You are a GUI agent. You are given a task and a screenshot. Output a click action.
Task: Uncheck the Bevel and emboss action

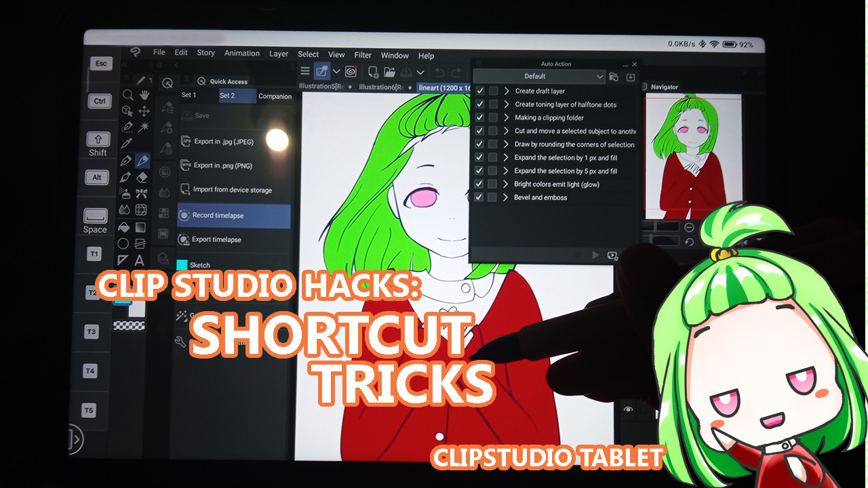(479, 197)
